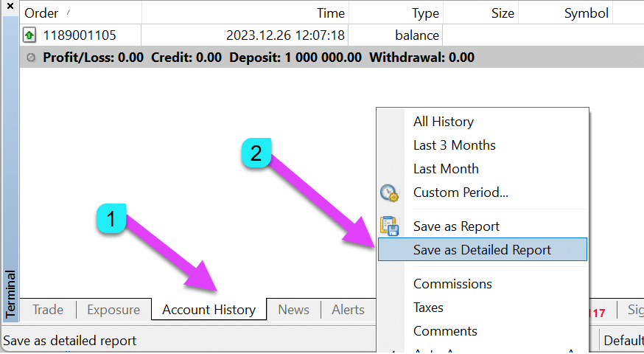Pick Last 3 Months history range
Screen dimensions: 644x354
[454, 145]
